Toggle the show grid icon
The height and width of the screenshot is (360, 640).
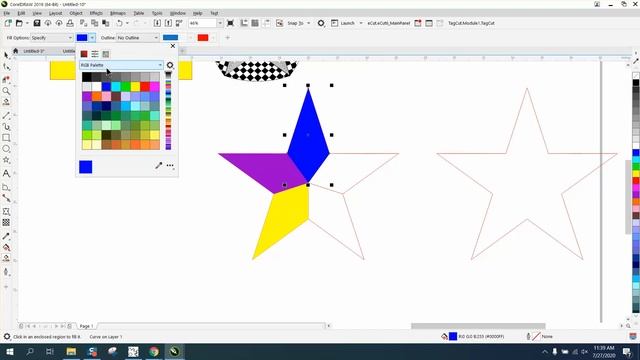(255, 23)
